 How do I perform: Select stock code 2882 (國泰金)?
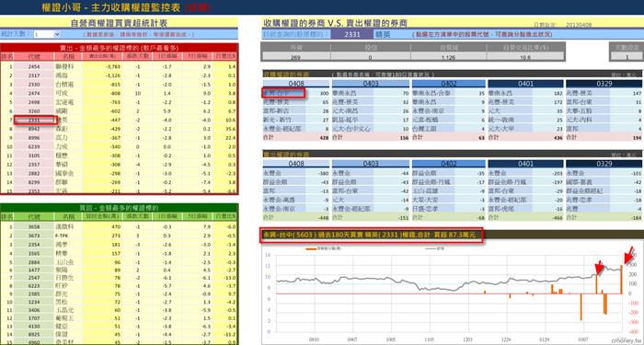34,173
